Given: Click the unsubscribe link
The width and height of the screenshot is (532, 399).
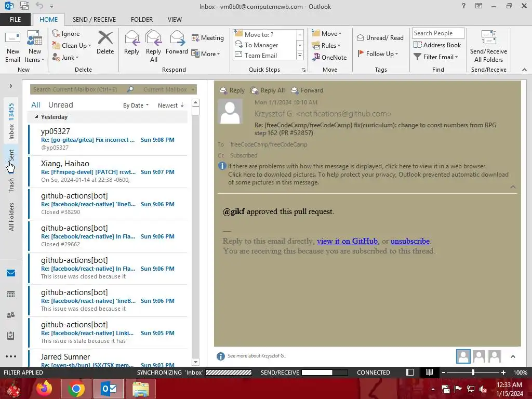Looking at the screenshot, I should click(410, 241).
